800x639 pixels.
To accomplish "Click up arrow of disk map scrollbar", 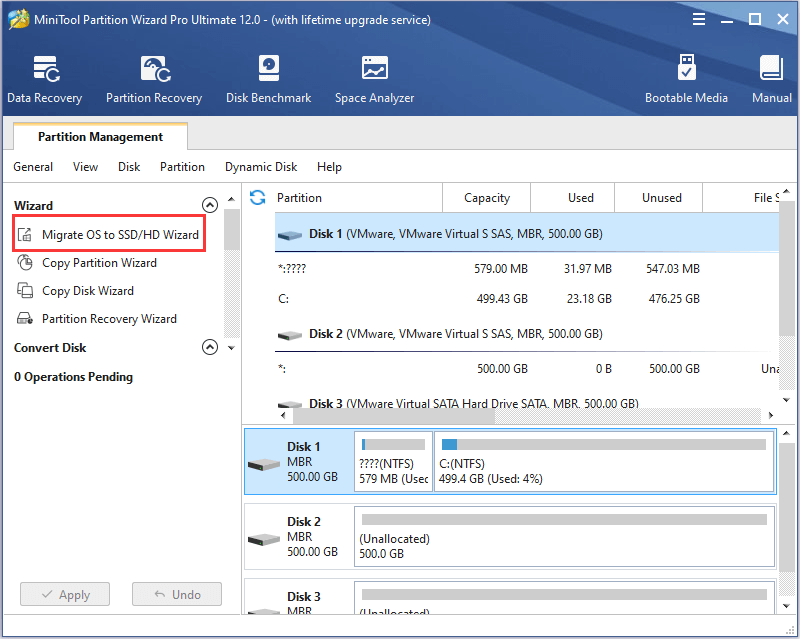I will pos(786,433).
